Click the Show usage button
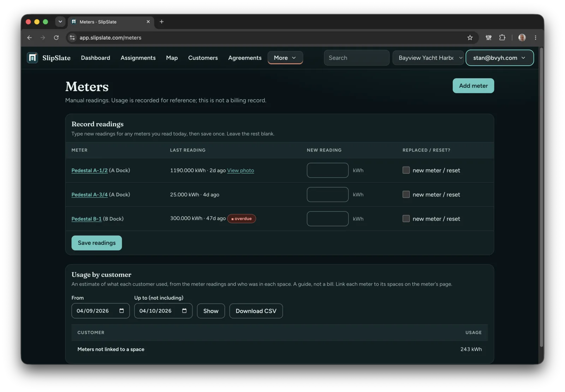 [211, 311]
